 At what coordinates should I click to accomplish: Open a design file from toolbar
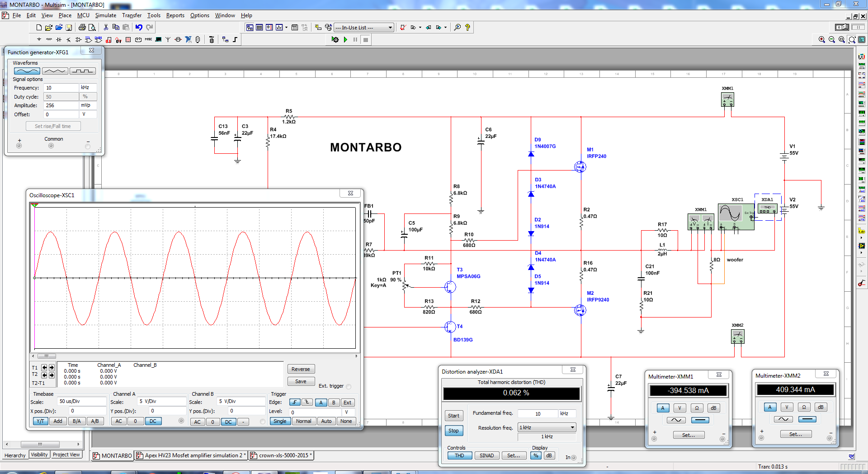point(49,28)
